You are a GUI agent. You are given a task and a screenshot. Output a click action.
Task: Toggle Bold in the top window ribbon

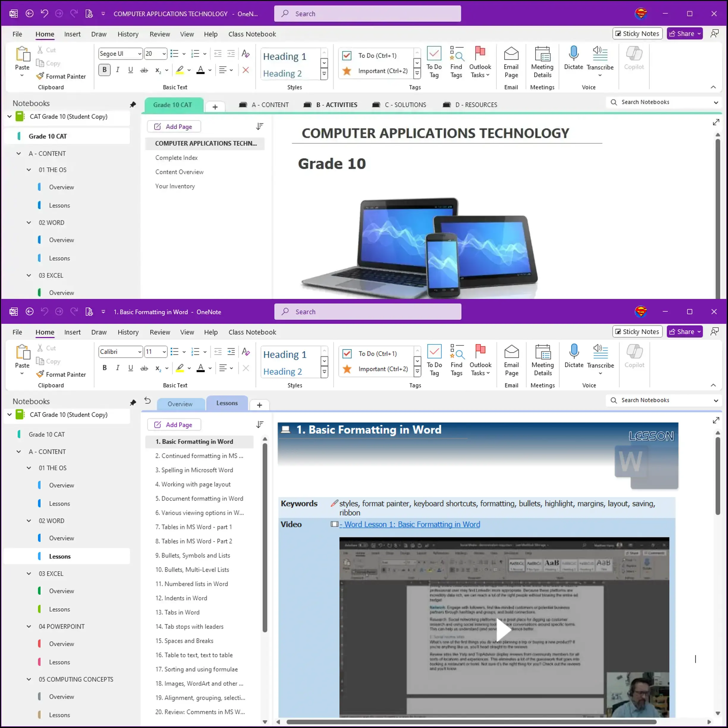point(104,70)
